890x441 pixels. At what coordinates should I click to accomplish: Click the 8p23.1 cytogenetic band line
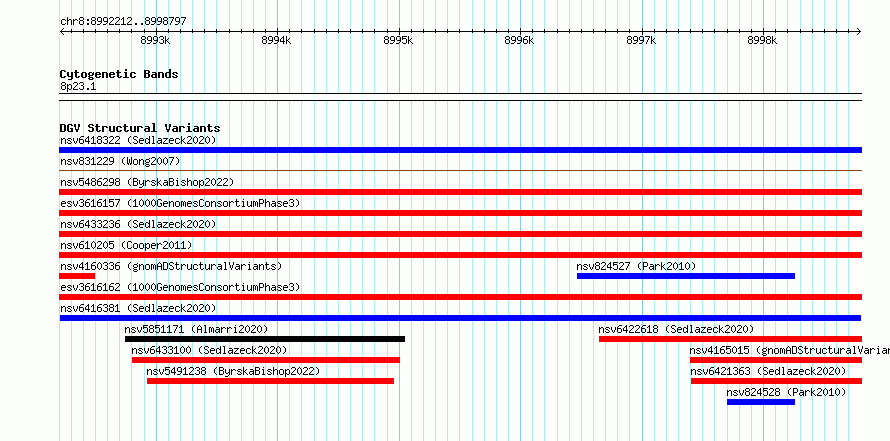tap(460, 97)
